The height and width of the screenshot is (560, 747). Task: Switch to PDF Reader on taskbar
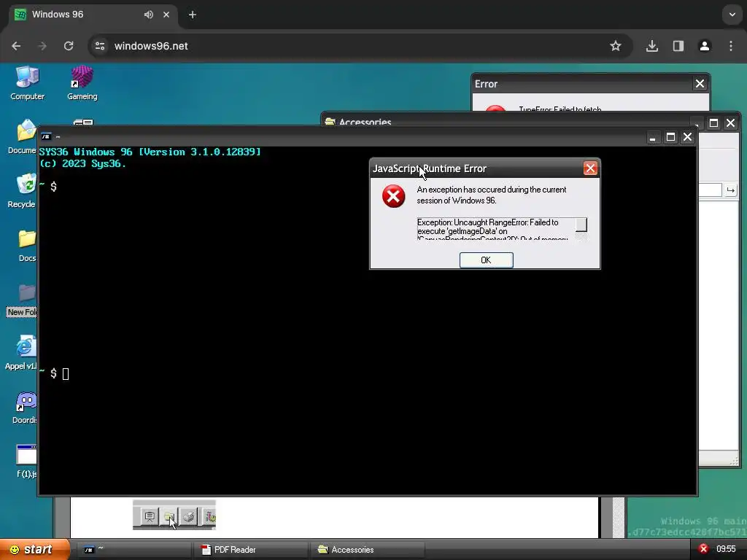[251, 550]
